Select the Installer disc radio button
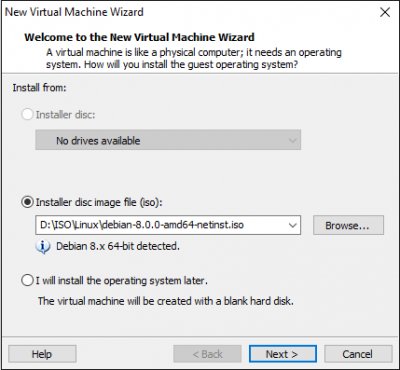The image size is (400, 370). point(27,115)
